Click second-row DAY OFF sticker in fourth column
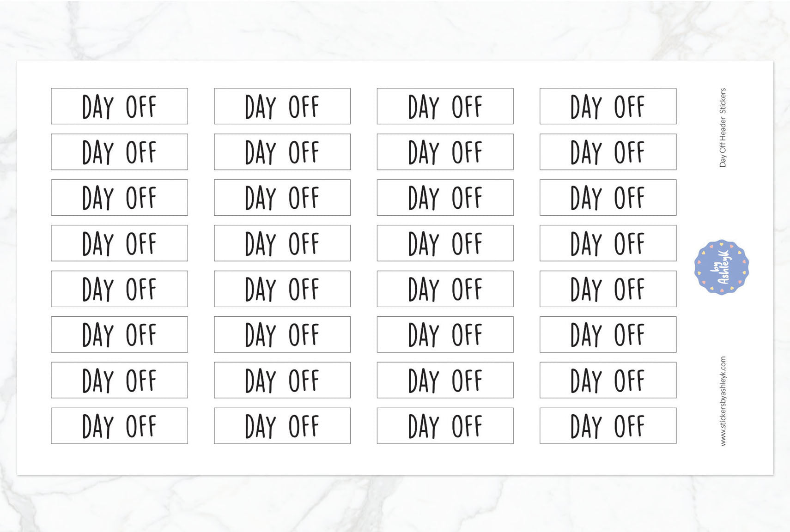 click(608, 152)
